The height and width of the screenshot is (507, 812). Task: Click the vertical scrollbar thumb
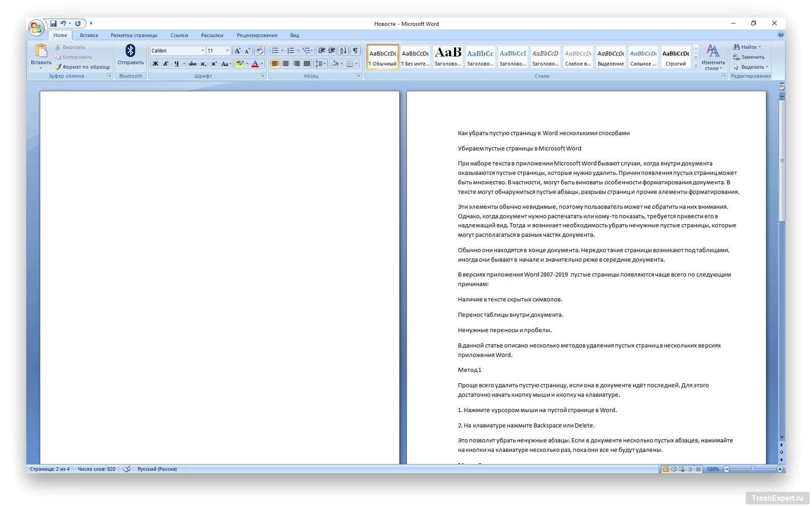[782, 160]
